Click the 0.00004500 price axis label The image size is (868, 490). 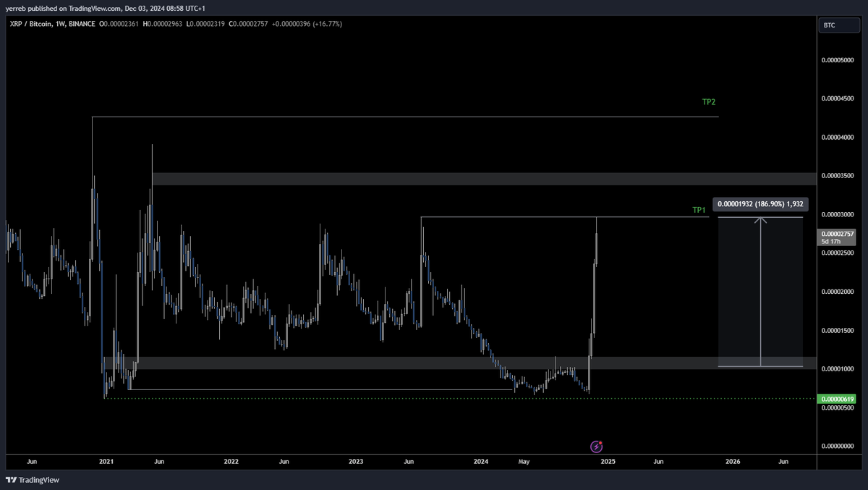point(838,98)
